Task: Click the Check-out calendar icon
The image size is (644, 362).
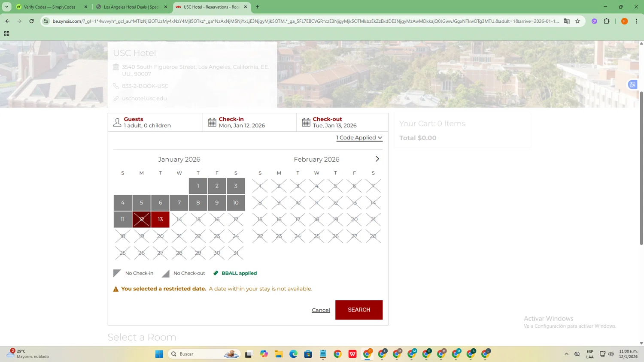Action: pyautogui.click(x=306, y=122)
